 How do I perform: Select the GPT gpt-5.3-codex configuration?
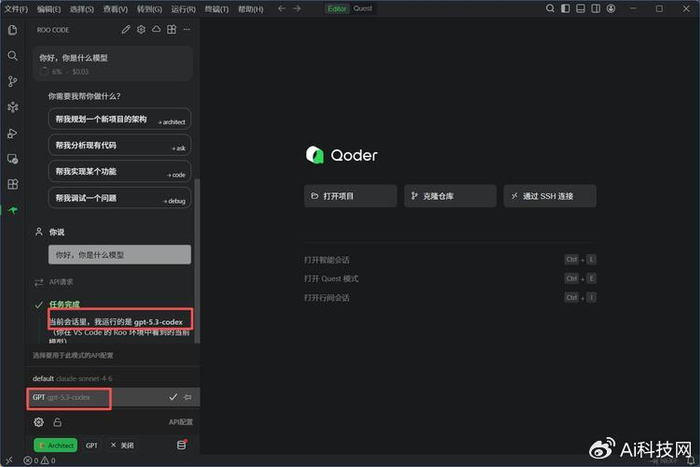coord(113,397)
